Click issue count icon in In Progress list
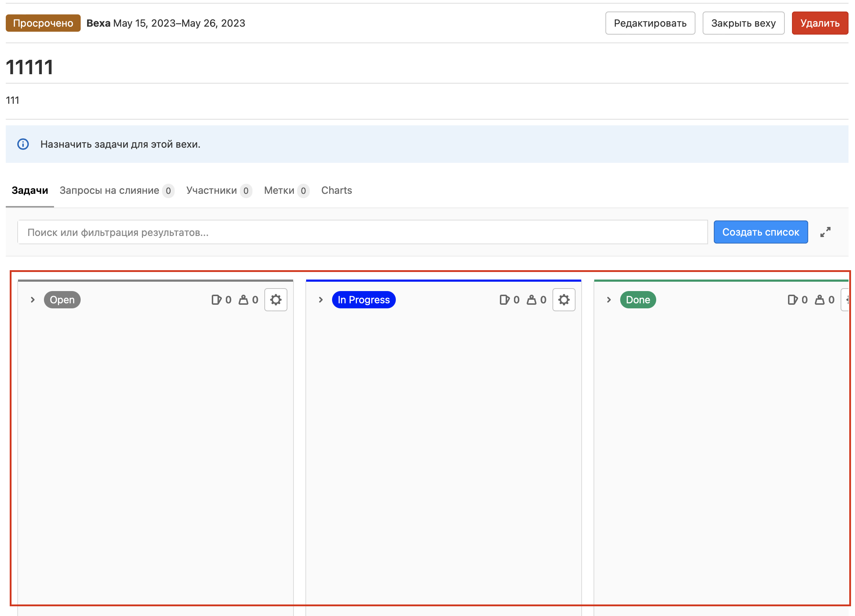The width and height of the screenshot is (855, 616). [x=505, y=300]
